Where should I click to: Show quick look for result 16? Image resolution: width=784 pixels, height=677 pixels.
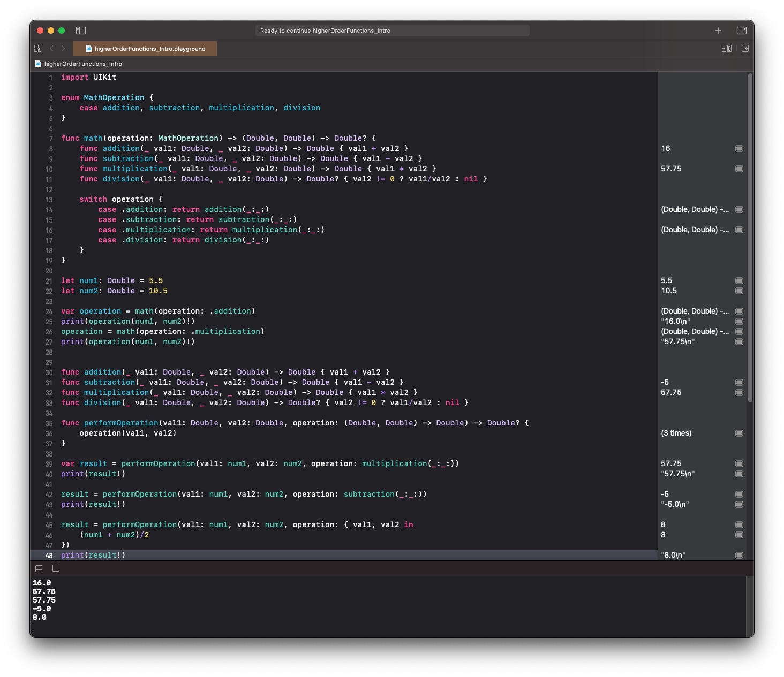tap(739, 148)
